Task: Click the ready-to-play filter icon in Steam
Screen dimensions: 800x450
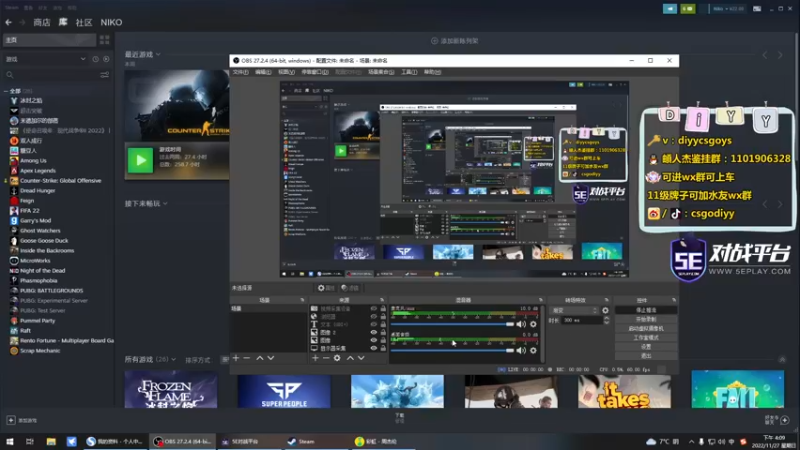Action: tap(106, 59)
